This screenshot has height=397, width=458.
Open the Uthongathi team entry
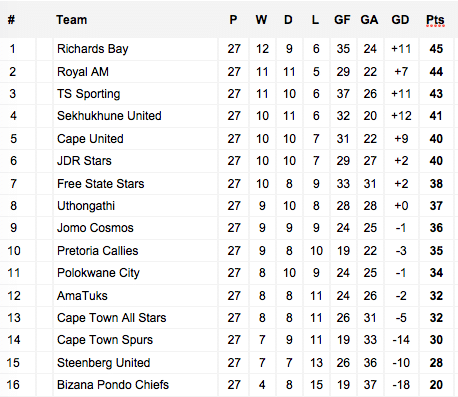(86, 206)
